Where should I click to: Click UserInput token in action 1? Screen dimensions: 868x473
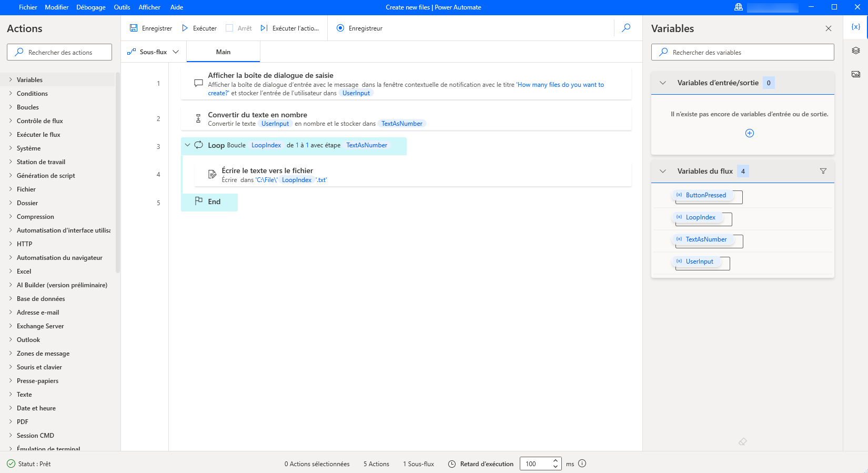point(356,93)
